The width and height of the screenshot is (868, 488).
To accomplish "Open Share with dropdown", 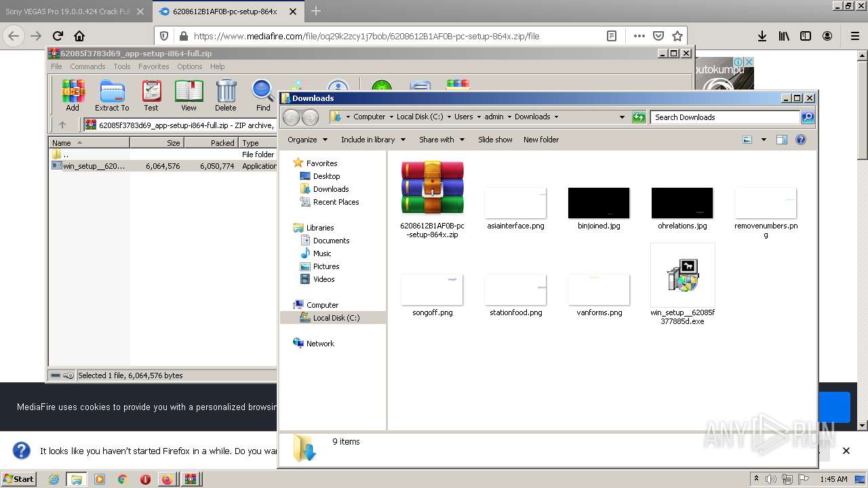I will (441, 140).
